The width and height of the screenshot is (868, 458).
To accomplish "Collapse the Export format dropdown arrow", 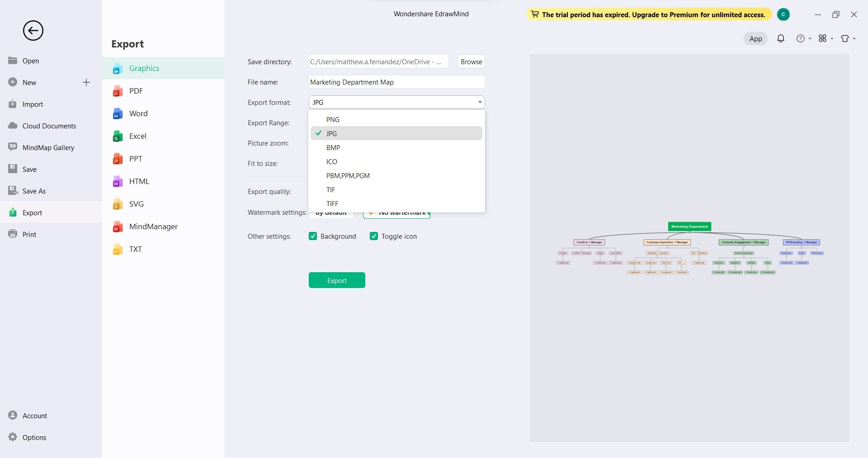I will (480, 103).
